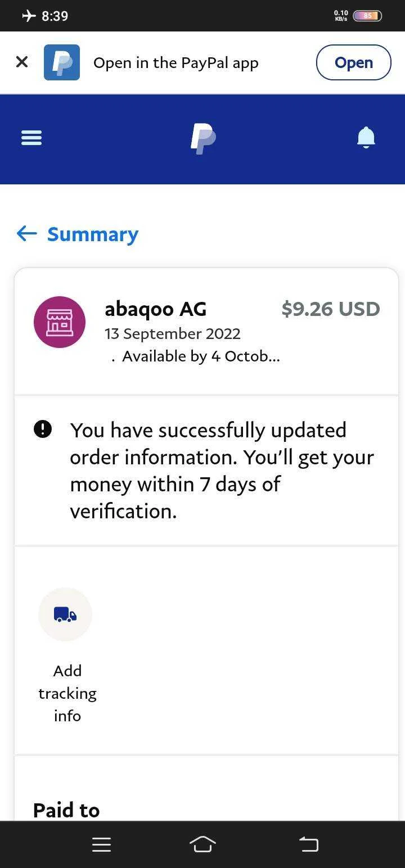Tap the PayPal app icon in banner
Image resolution: width=405 pixels, height=868 pixels.
click(x=62, y=62)
